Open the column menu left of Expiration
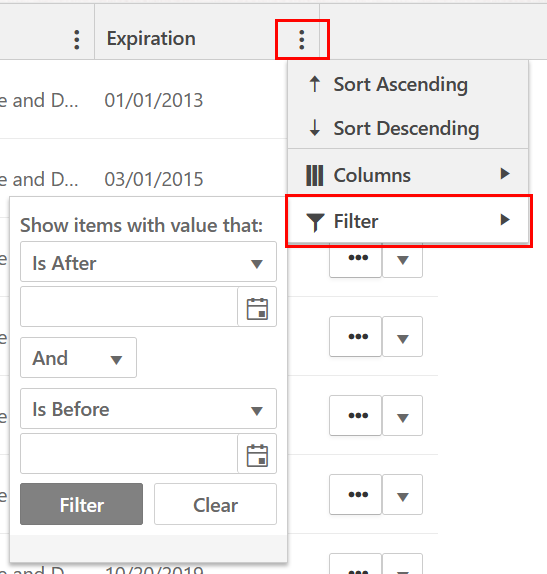This screenshot has width=547, height=574. click(x=77, y=40)
